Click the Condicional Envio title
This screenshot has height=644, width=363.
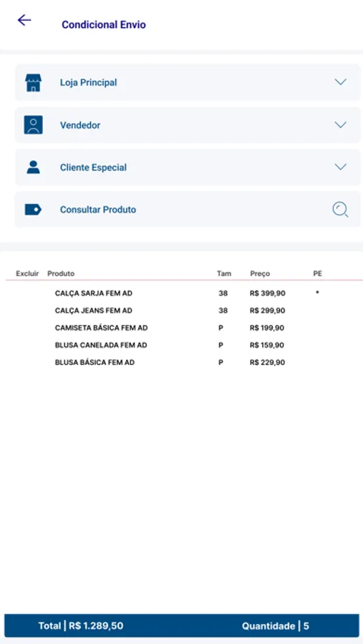tap(104, 24)
